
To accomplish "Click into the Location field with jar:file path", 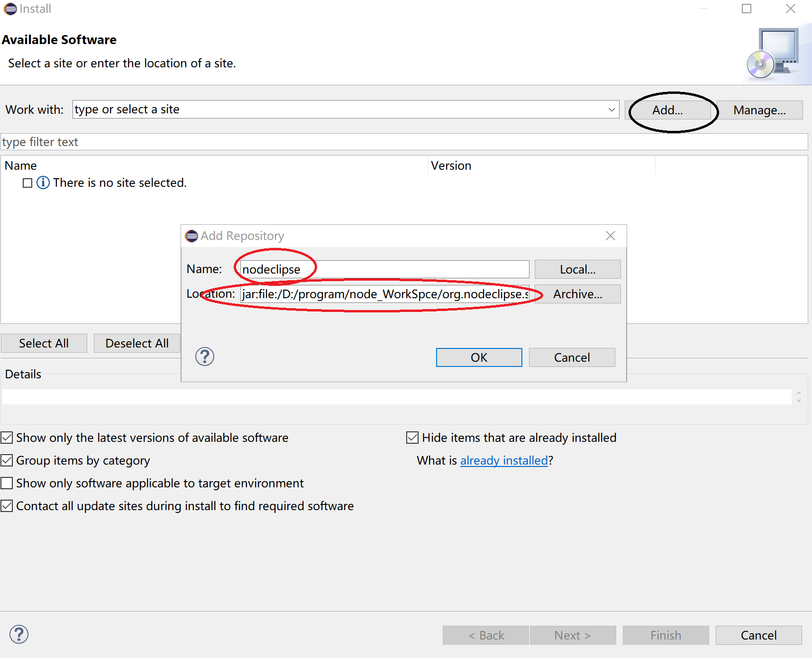I will pos(384,294).
